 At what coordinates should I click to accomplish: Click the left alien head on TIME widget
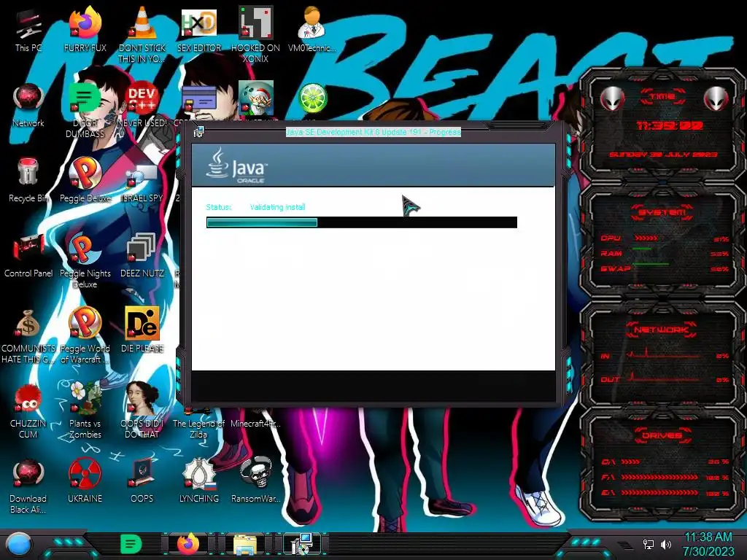click(x=612, y=98)
